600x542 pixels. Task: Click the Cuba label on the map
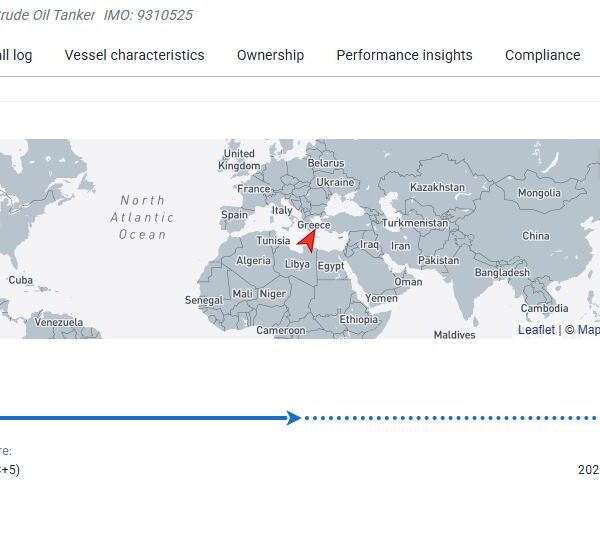21,280
